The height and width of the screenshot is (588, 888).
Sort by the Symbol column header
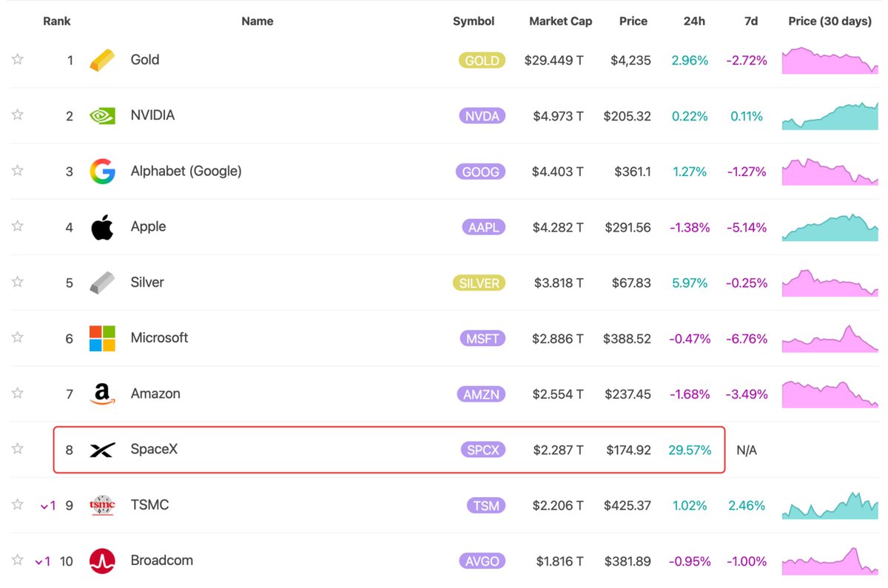point(474,21)
